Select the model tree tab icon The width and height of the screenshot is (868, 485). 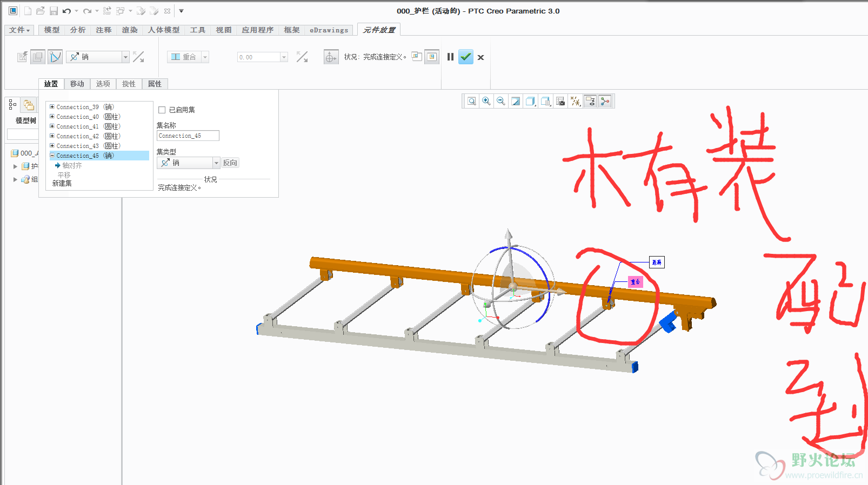coord(12,104)
